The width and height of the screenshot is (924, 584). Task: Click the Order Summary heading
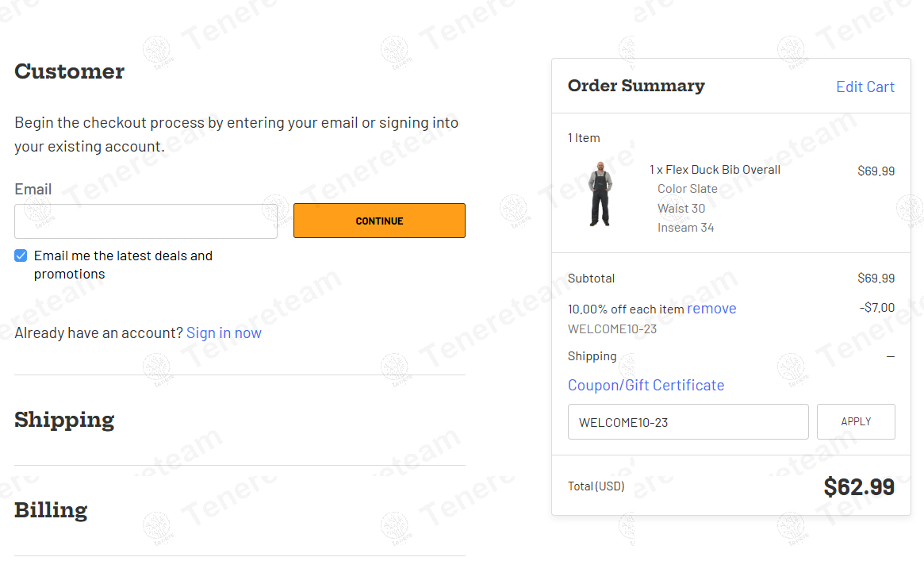[x=636, y=86]
